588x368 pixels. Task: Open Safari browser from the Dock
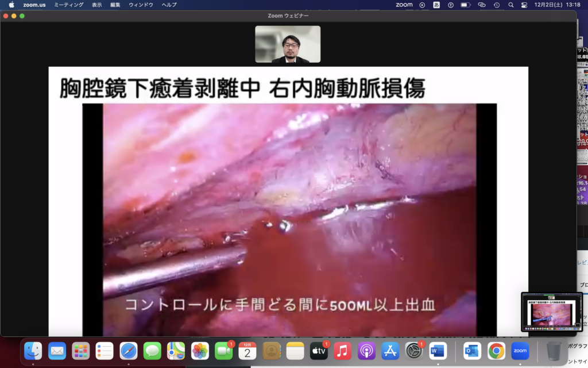(x=129, y=350)
